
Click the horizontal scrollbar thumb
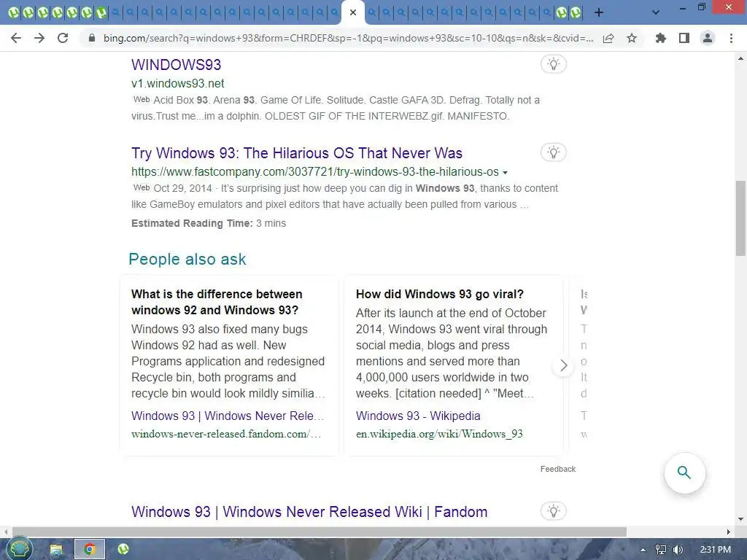[x=320, y=532]
